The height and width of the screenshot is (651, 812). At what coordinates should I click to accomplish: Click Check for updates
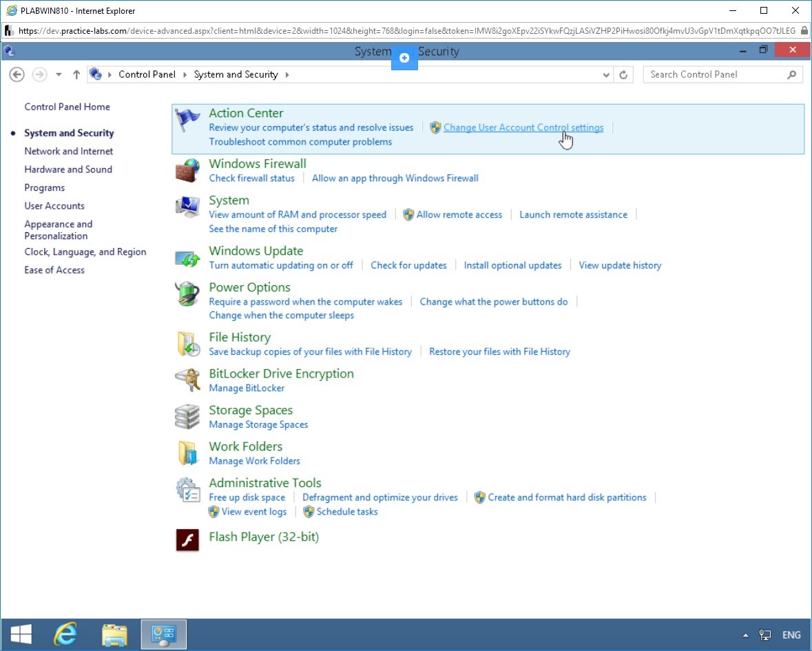coord(408,265)
